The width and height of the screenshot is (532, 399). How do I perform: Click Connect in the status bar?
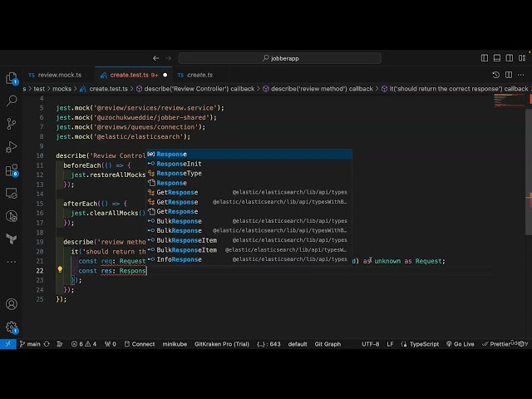[140, 344]
